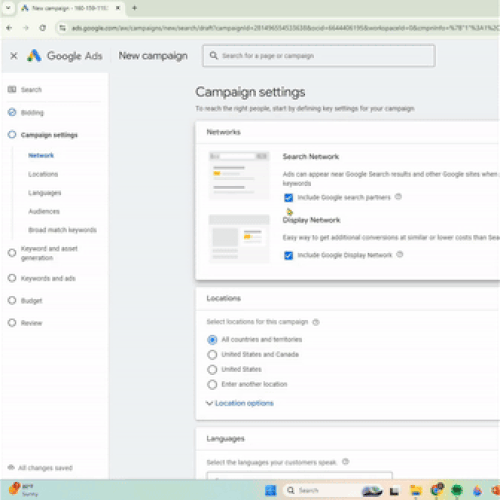The width and height of the screenshot is (500, 500).
Task: Go to Keywords and ads step
Action: (x=48, y=278)
